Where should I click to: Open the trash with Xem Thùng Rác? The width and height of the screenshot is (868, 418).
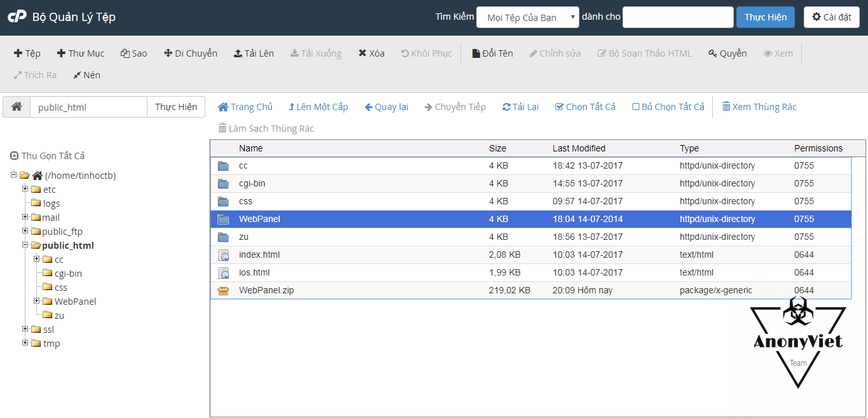coord(759,106)
